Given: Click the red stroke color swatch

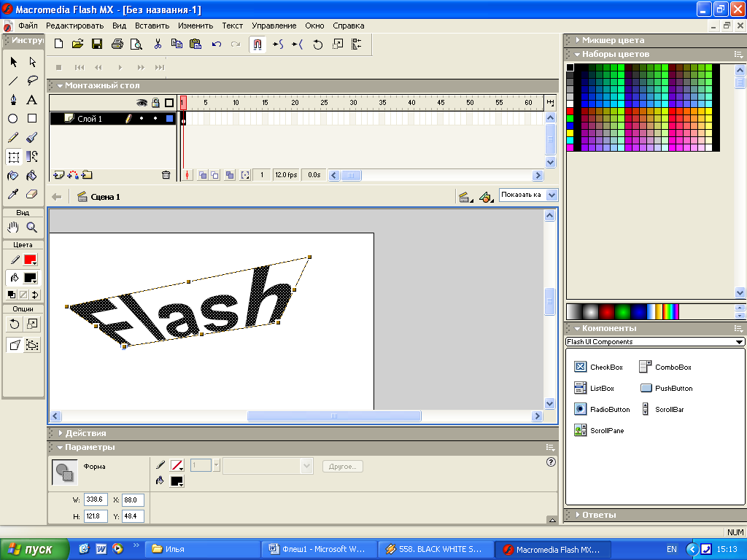Looking at the screenshot, I should click(x=31, y=260).
